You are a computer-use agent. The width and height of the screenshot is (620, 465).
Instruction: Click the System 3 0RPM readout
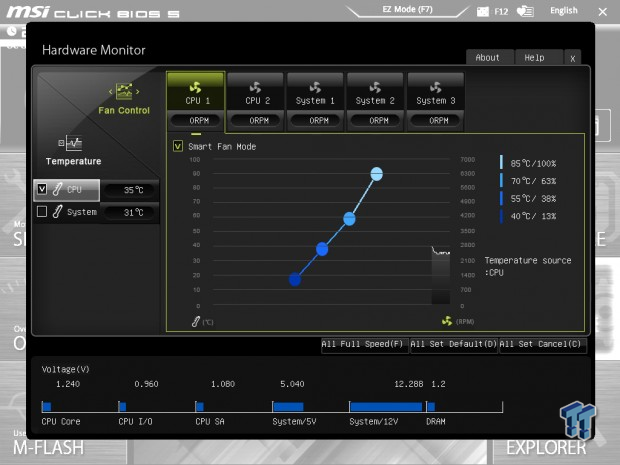(436, 121)
